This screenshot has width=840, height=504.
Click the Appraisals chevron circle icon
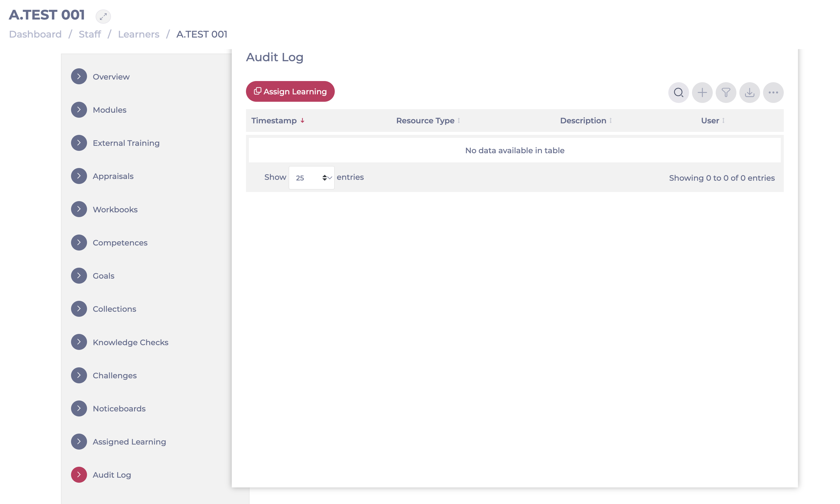pyautogui.click(x=79, y=176)
